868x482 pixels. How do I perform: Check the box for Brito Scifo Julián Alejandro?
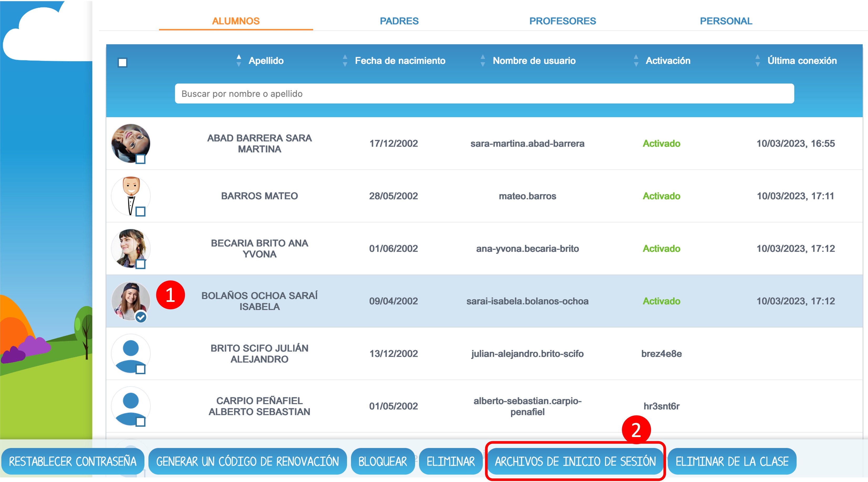[x=141, y=369]
